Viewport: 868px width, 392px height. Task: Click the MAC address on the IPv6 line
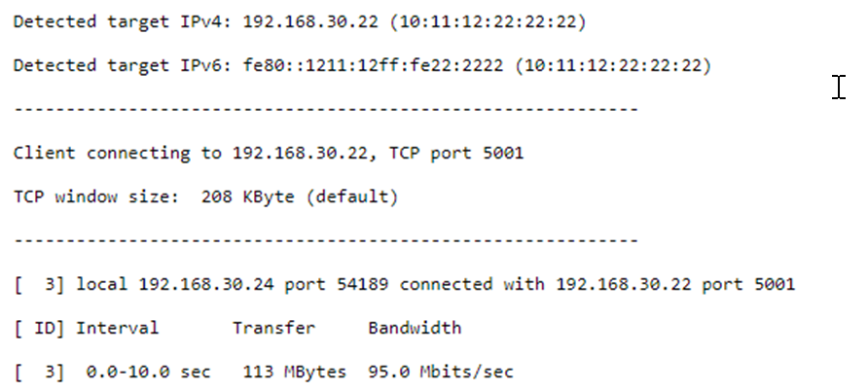click(x=611, y=65)
